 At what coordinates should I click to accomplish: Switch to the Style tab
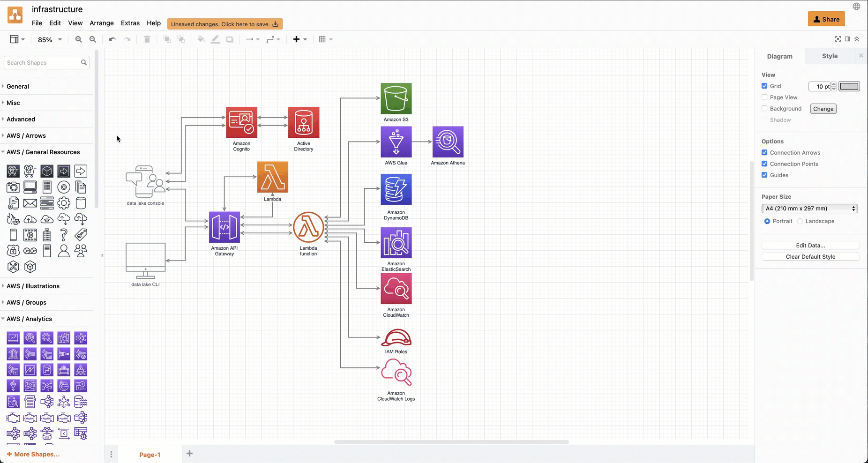[x=830, y=56]
